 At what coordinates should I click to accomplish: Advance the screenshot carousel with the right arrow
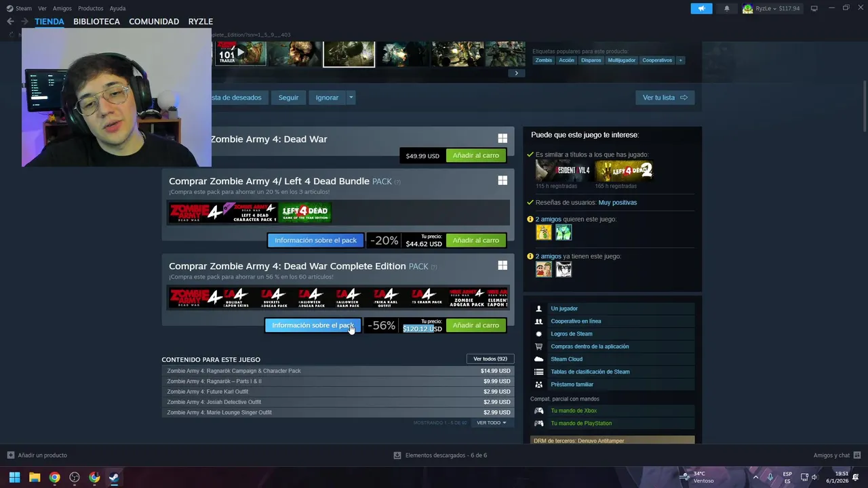pos(516,73)
